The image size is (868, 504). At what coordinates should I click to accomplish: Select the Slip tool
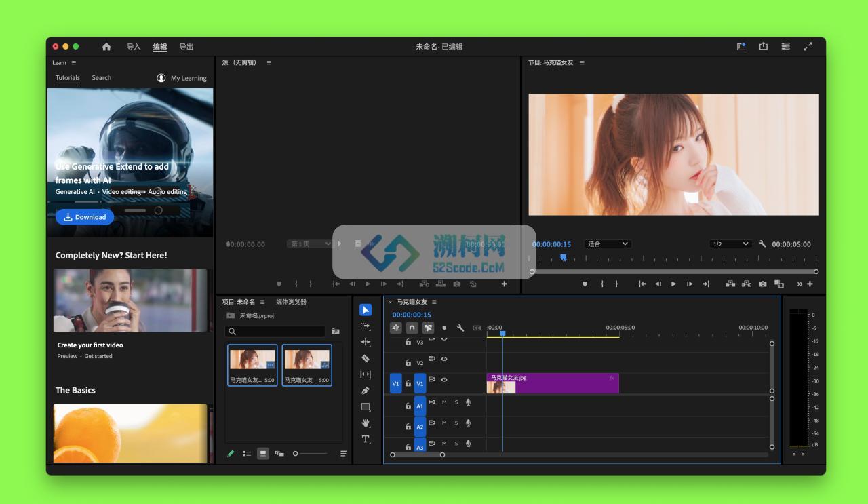tap(366, 374)
